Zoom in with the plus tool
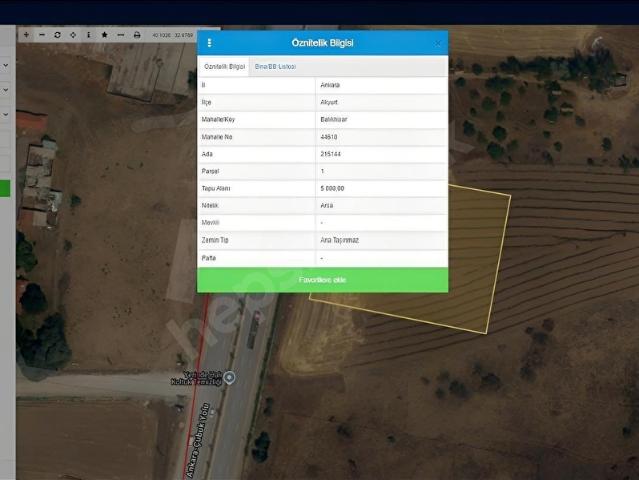This screenshot has height=480, width=639. 26,35
